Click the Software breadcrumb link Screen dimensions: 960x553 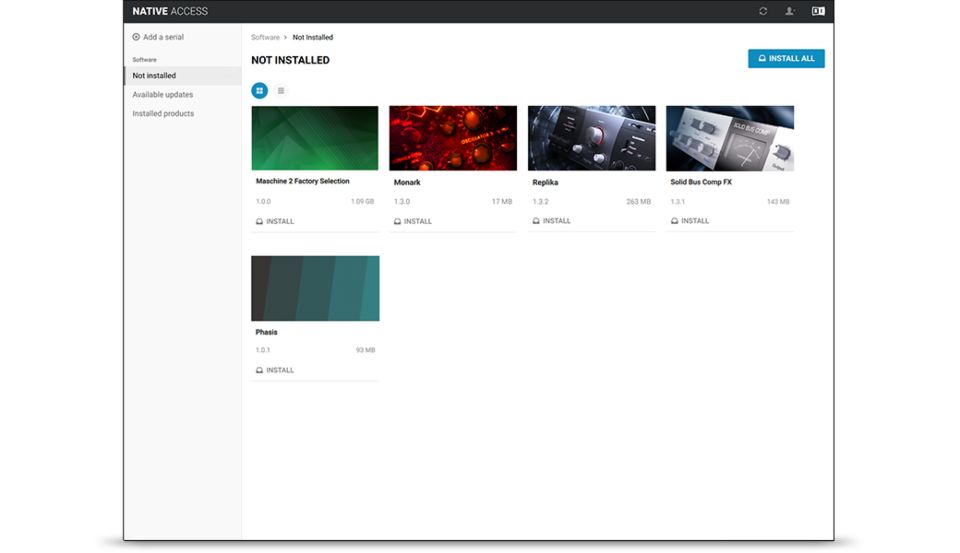click(x=265, y=38)
